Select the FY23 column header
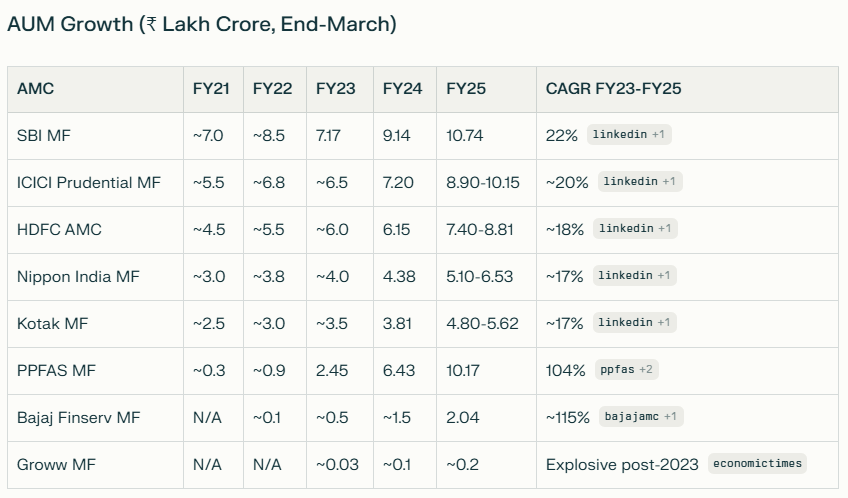Viewport: 848px width, 498px height. (335, 89)
